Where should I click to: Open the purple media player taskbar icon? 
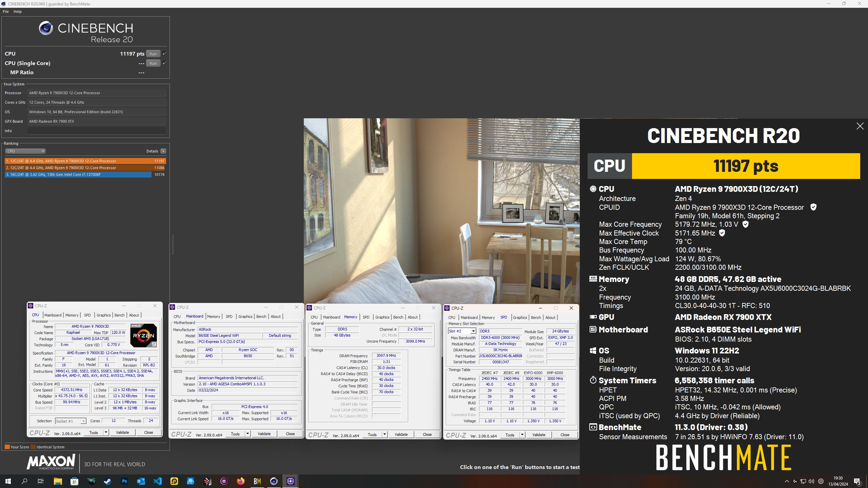(224, 481)
